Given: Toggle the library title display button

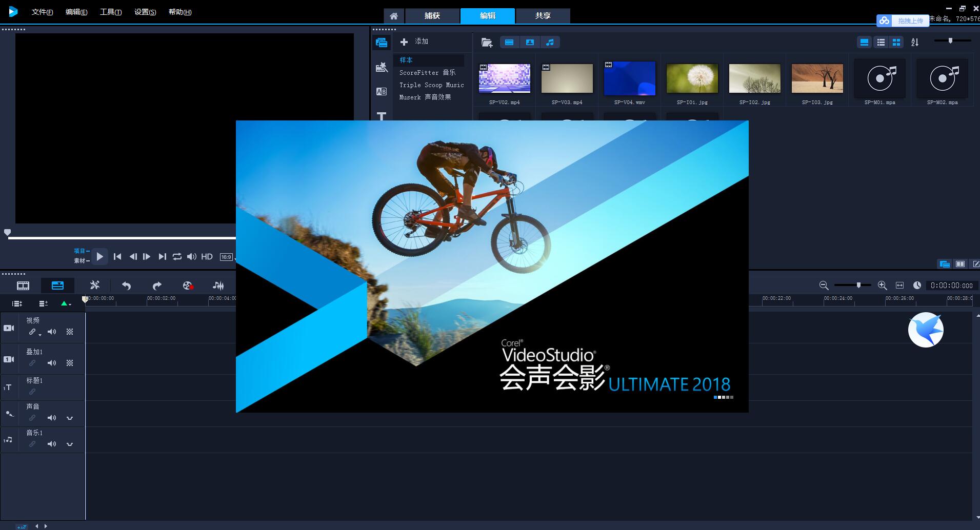Looking at the screenshot, I should 864,43.
